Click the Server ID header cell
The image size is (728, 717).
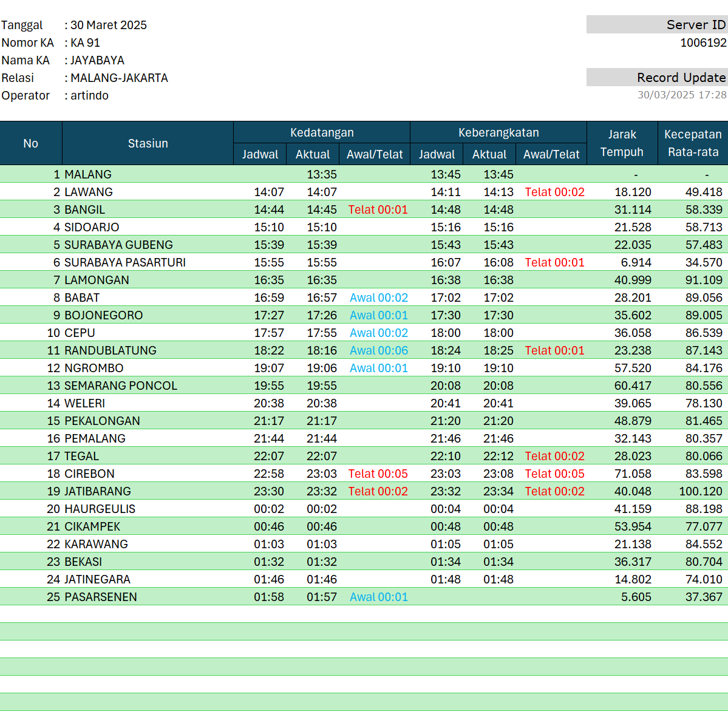click(x=657, y=24)
